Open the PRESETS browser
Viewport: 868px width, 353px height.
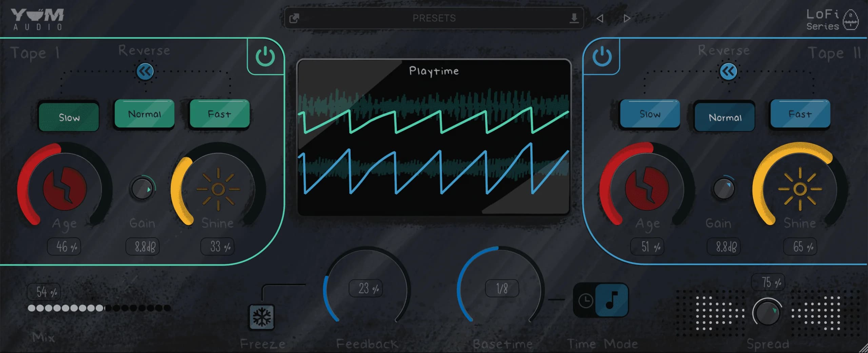pyautogui.click(x=434, y=18)
